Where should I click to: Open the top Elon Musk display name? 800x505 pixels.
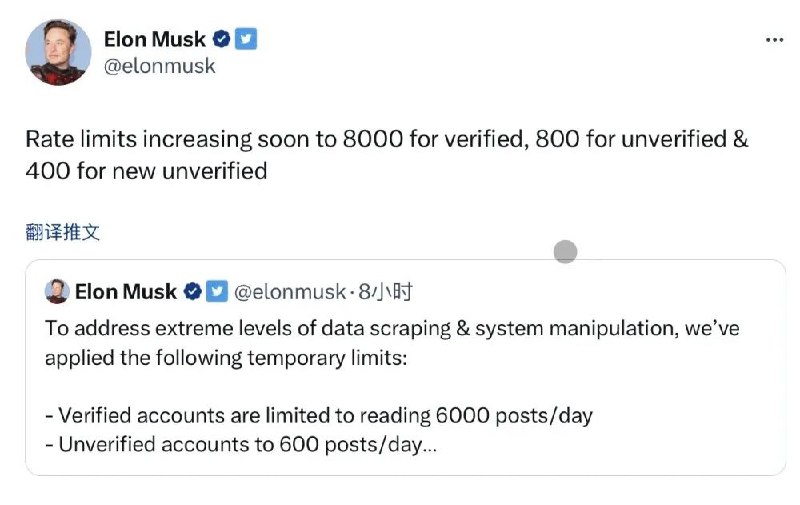click(x=154, y=40)
